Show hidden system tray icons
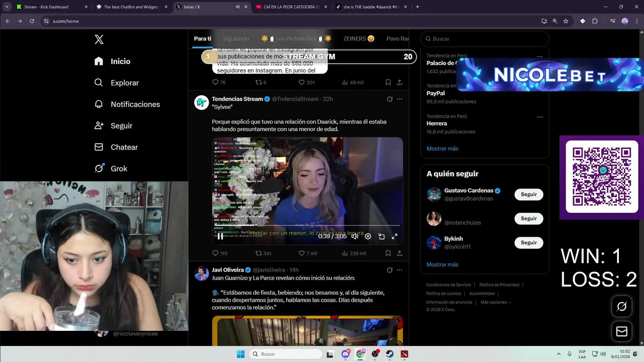Image resolution: width=644 pixels, height=362 pixels. pos(558,354)
